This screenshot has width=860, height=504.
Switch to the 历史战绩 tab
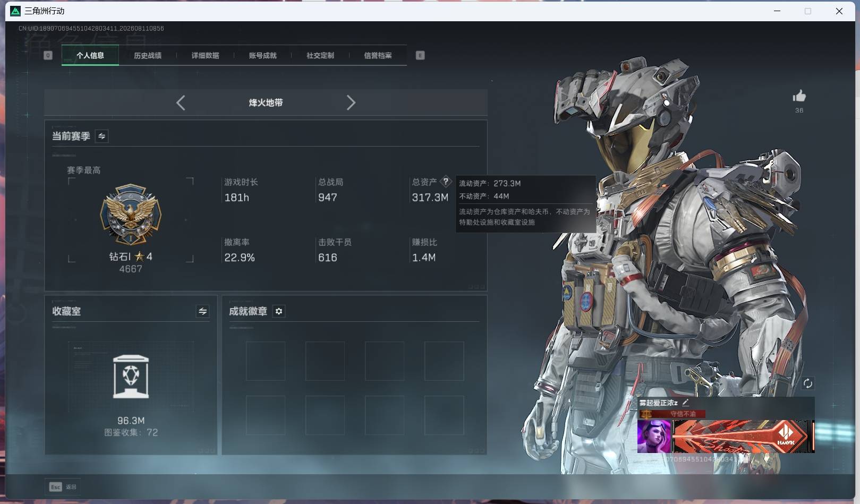click(x=148, y=55)
